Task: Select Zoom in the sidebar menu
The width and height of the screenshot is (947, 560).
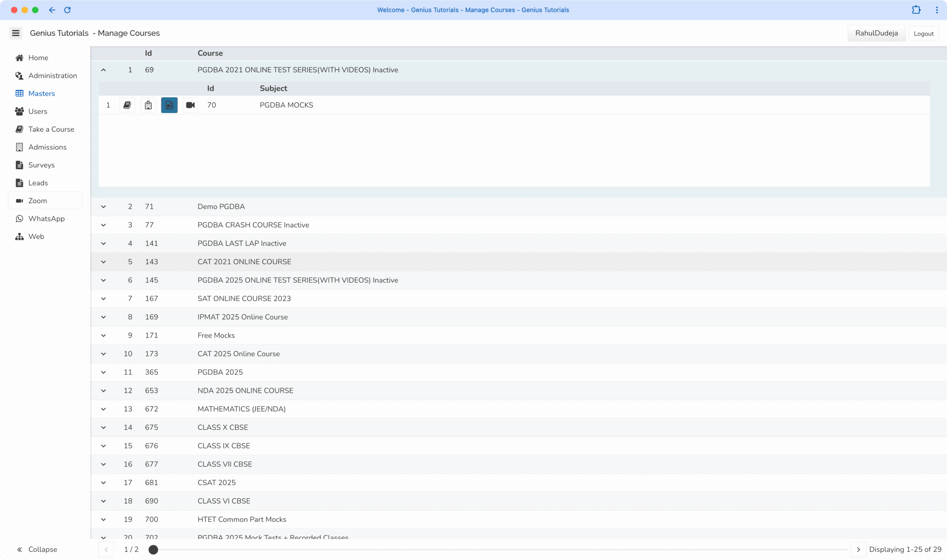Action: pyautogui.click(x=37, y=201)
